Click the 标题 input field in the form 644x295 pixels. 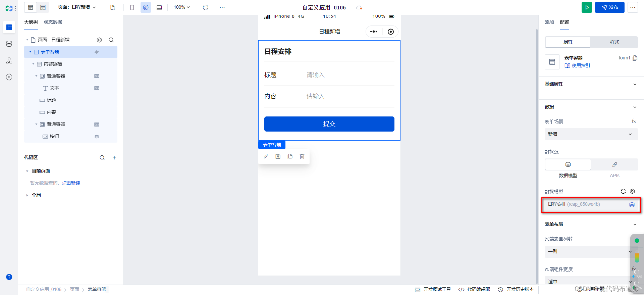click(350, 75)
